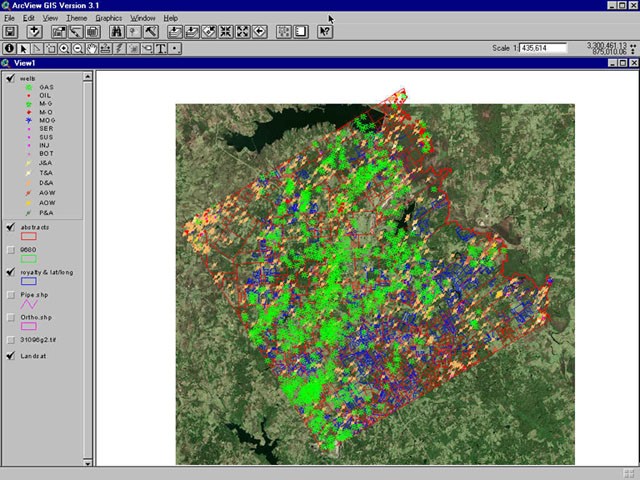Screen dimensions: 640x480
Task: Open Query Builder with the hammer icon
Action: (151, 32)
